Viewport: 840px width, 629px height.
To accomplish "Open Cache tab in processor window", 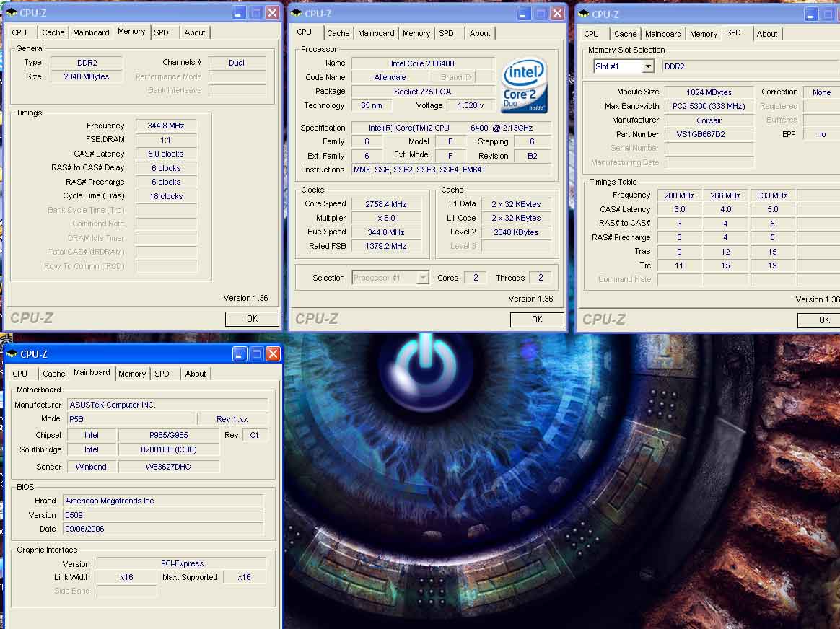I will click(338, 33).
